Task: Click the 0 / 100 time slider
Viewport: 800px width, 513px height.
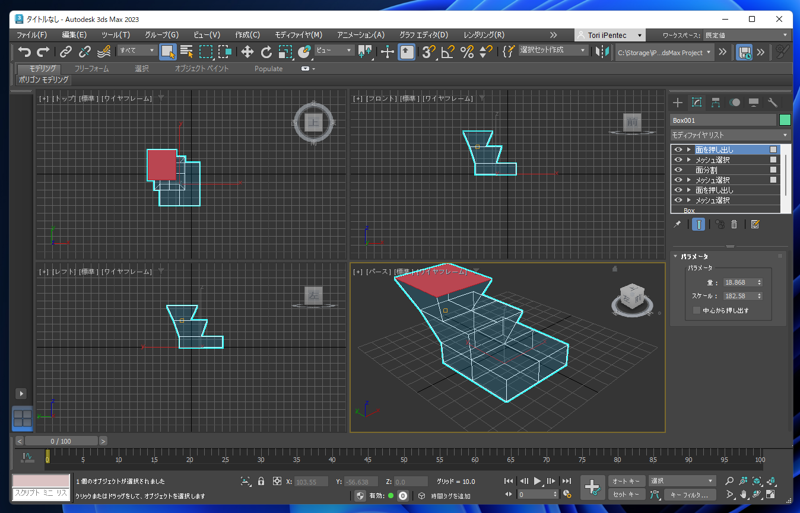Action: pyautogui.click(x=61, y=441)
